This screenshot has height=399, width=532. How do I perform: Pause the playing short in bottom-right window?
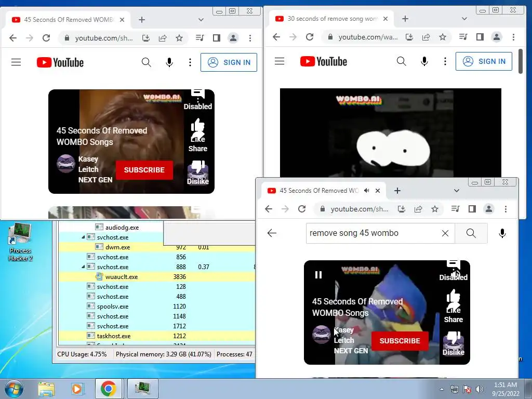click(x=318, y=275)
